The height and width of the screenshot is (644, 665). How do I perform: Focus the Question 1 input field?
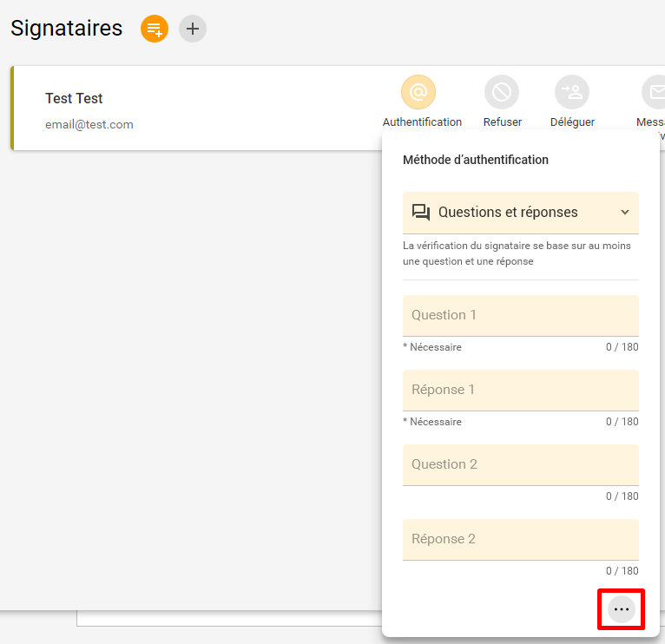521,315
